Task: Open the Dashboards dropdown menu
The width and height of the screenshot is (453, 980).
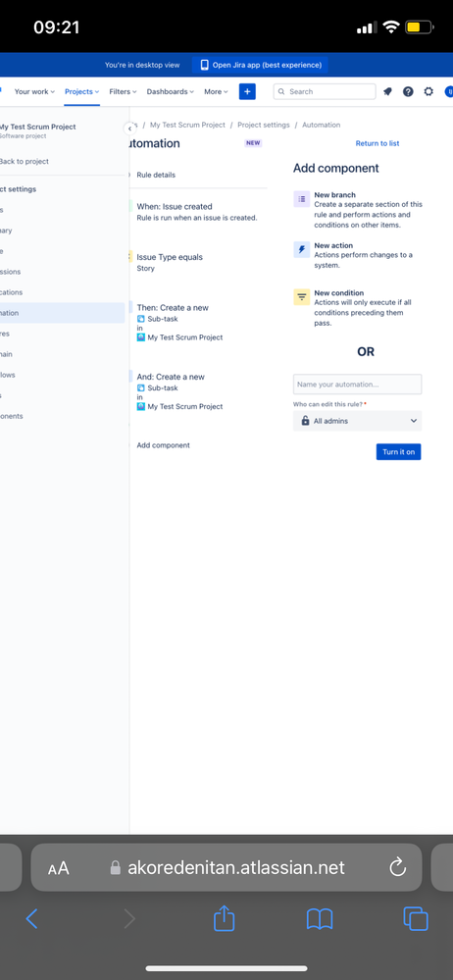Action: click(170, 91)
